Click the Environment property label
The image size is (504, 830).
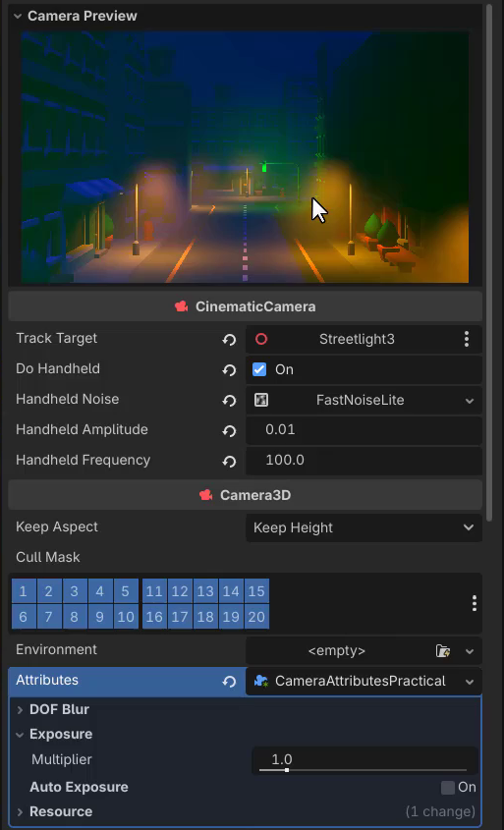(57, 650)
